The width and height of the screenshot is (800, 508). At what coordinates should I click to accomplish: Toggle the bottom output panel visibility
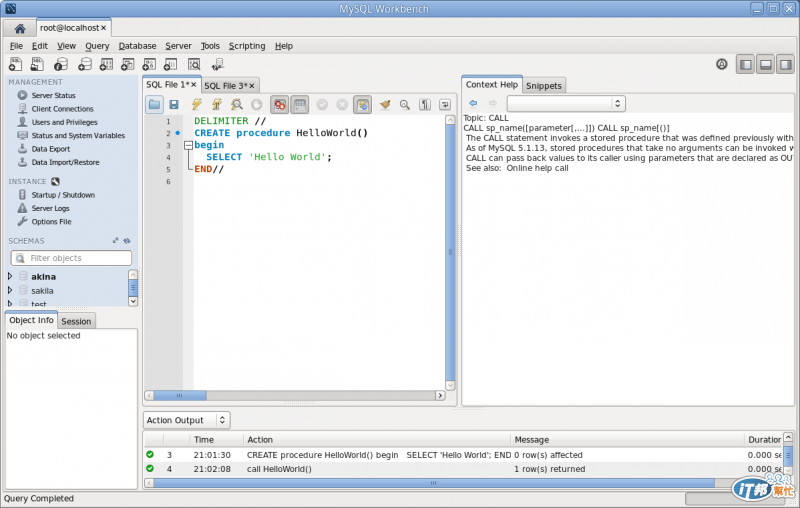click(x=765, y=64)
